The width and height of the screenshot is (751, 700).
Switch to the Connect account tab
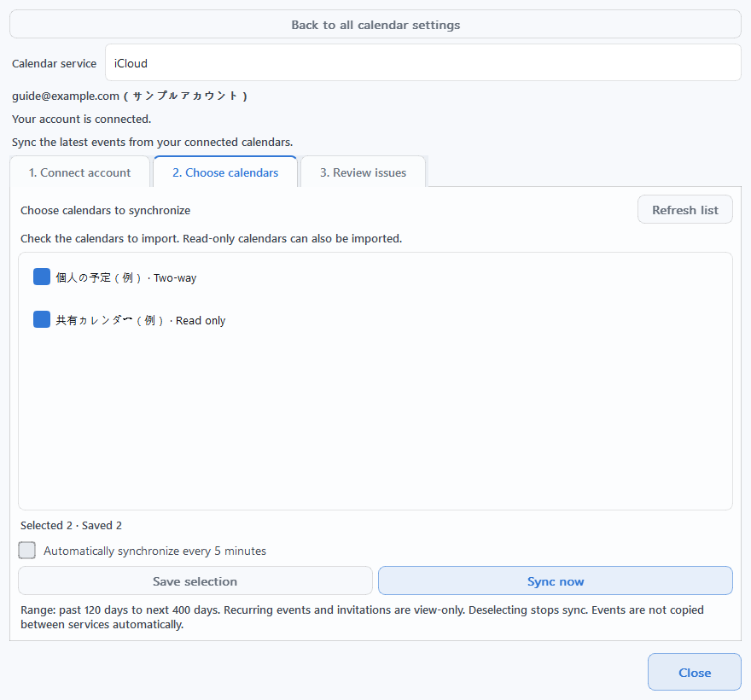click(x=79, y=172)
